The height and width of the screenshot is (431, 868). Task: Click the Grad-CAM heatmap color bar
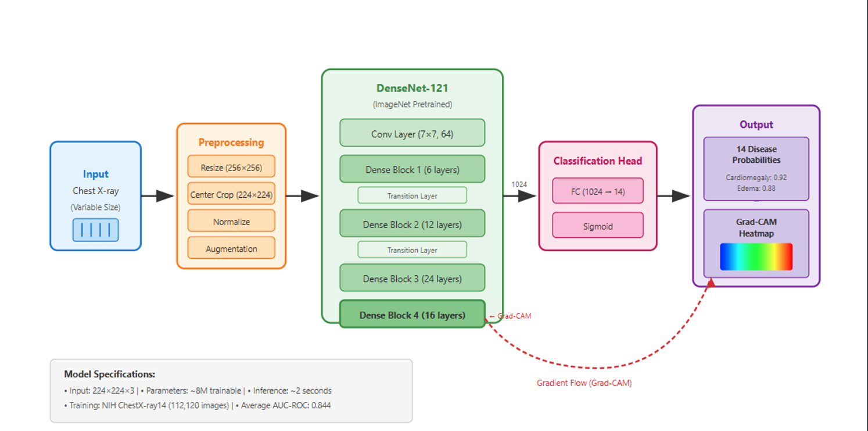[756, 256]
